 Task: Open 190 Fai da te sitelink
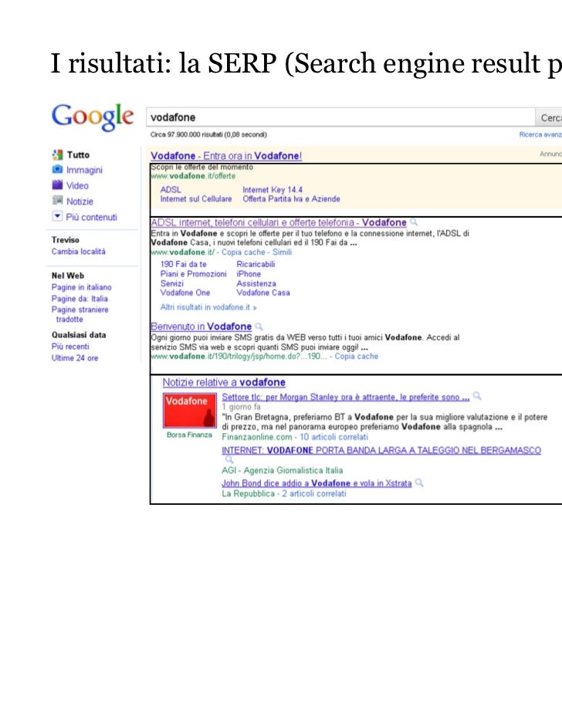point(183,264)
